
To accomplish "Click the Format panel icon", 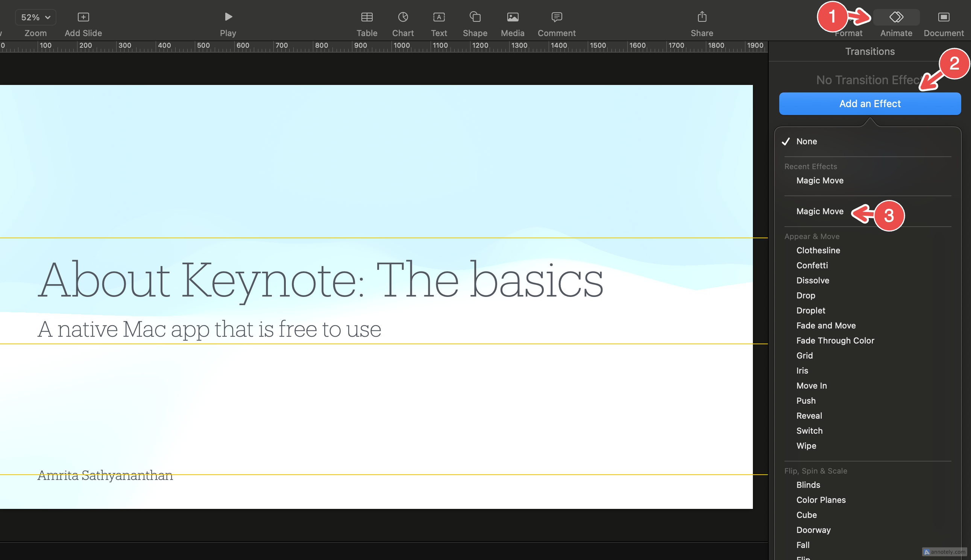I will [x=847, y=17].
